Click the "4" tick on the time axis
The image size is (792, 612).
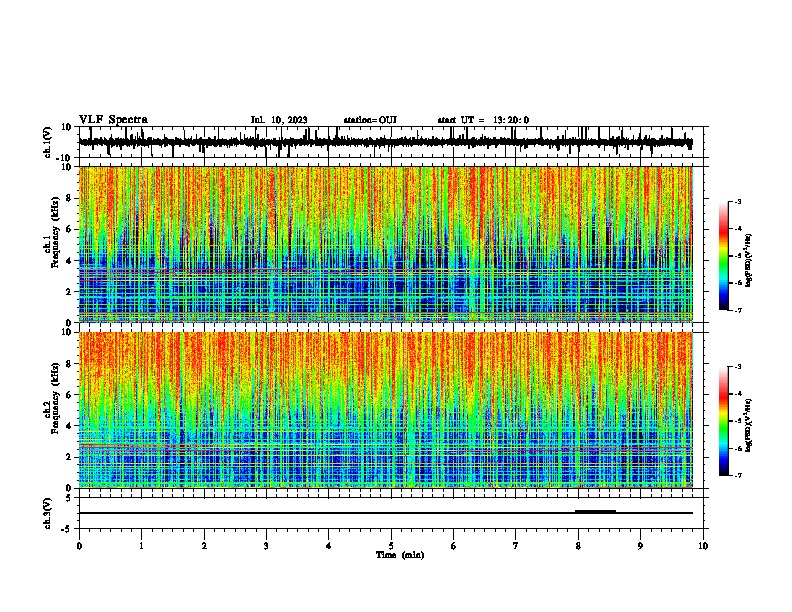click(x=329, y=546)
